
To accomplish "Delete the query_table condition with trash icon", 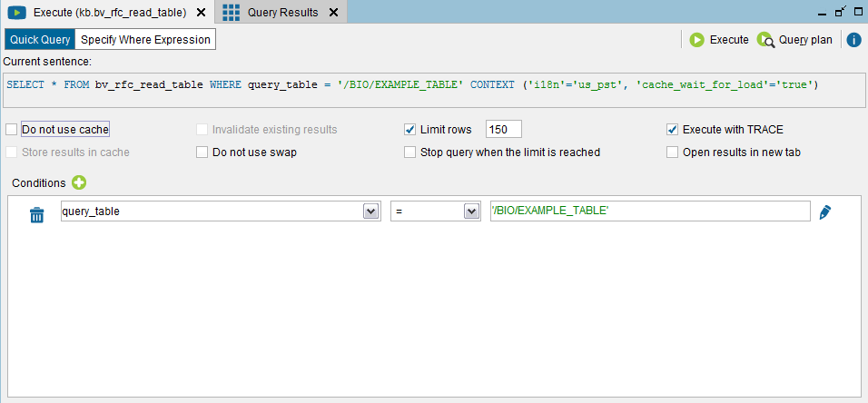I will click(x=36, y=214).
